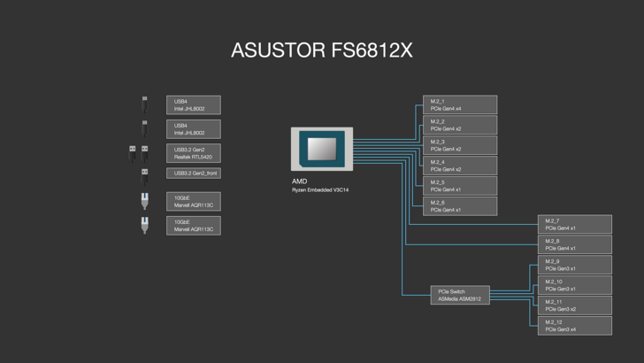Click the bottom 10GbE Ethernet cable icon
Screen dimensions: 644x363
tap(144, 226)
